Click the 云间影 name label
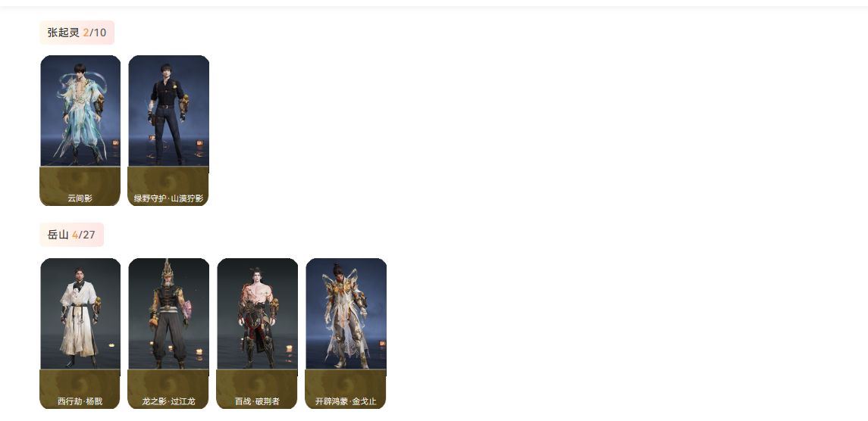The width and height of the screenshot is (868, 421). [80, 198]
